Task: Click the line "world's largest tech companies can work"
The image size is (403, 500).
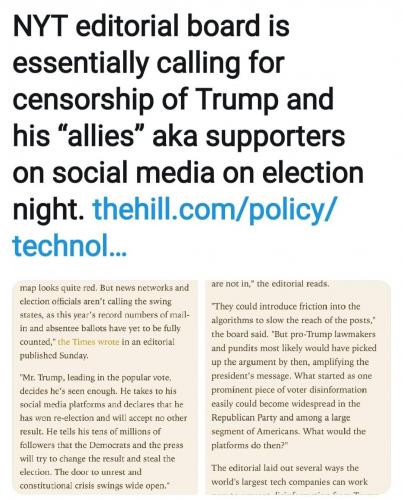Action: click(x=289, y=482)
